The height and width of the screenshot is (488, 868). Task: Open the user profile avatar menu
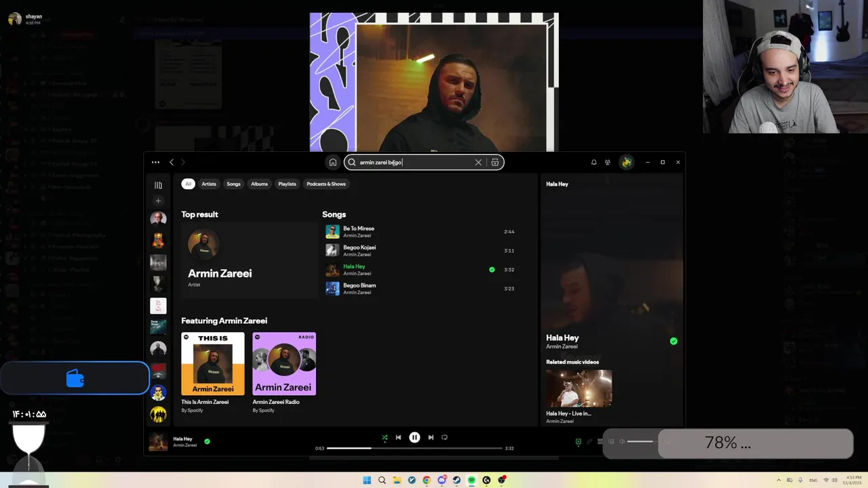(x=627, y=162)
